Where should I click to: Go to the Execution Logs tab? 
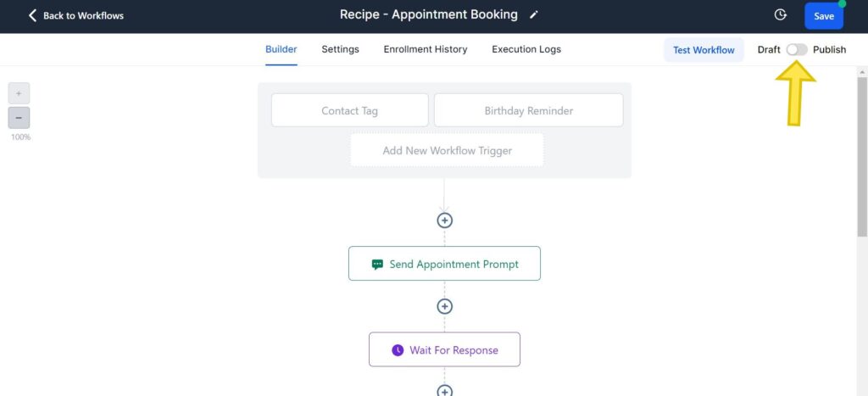tap(526, 49)
